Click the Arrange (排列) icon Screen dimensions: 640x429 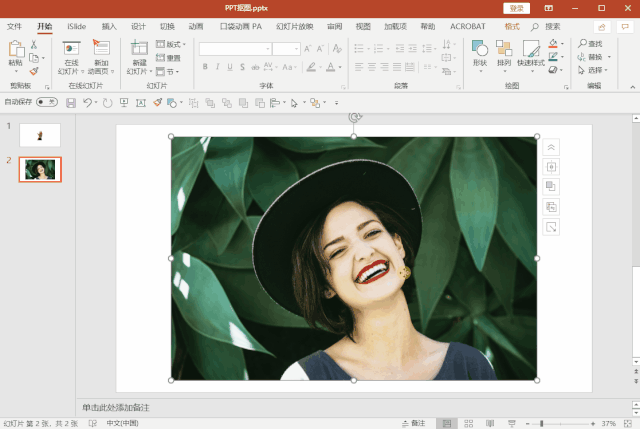click(504, 50)
